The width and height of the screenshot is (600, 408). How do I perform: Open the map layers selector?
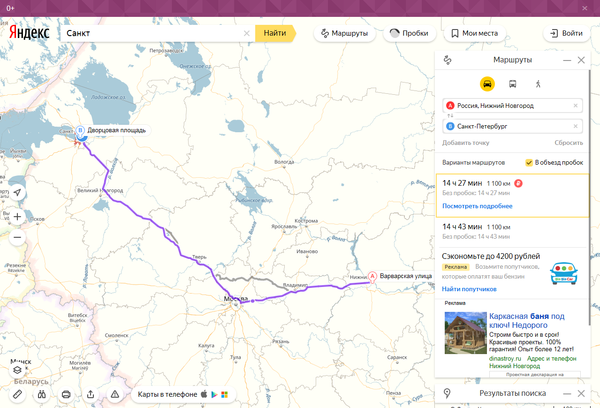coord(17,369)
